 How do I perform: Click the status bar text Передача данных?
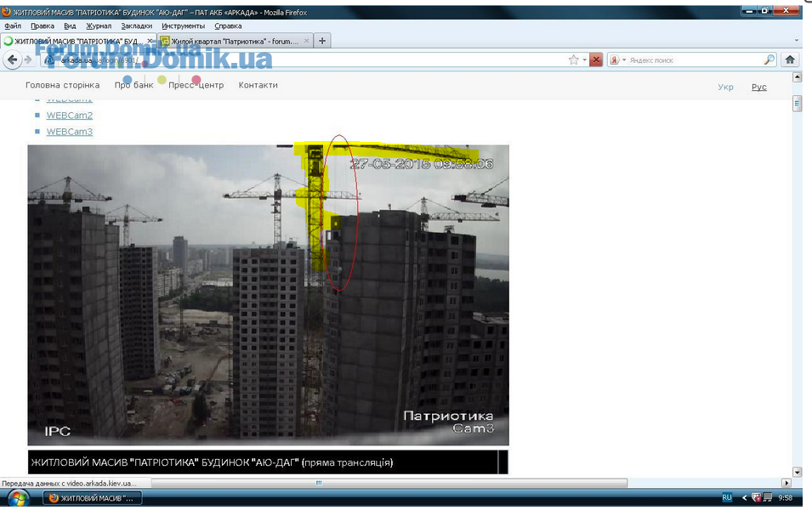pos(70,483)
